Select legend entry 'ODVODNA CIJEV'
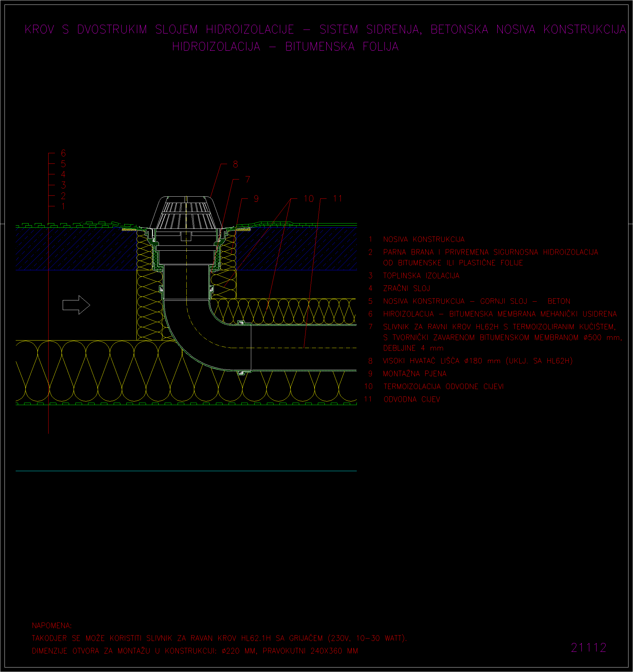Image resolution: width=633 pixels, height=672 pixels. (x=412, y=399)
